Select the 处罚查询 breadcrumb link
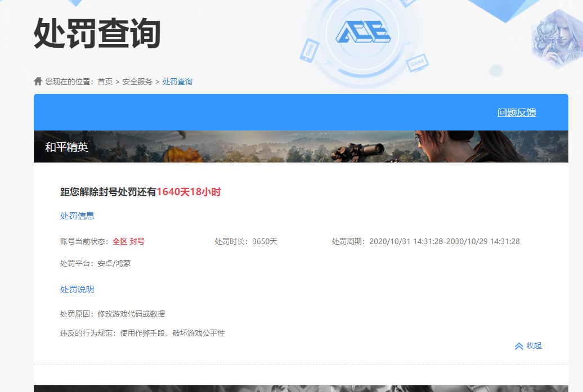 (177, 82)
